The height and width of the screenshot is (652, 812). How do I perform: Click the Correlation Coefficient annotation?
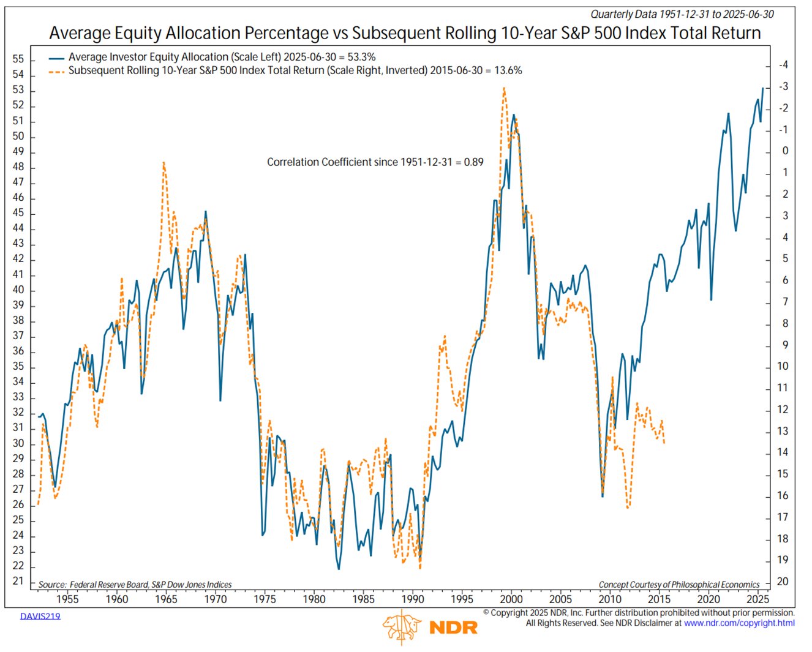click(x=375, y=162)
